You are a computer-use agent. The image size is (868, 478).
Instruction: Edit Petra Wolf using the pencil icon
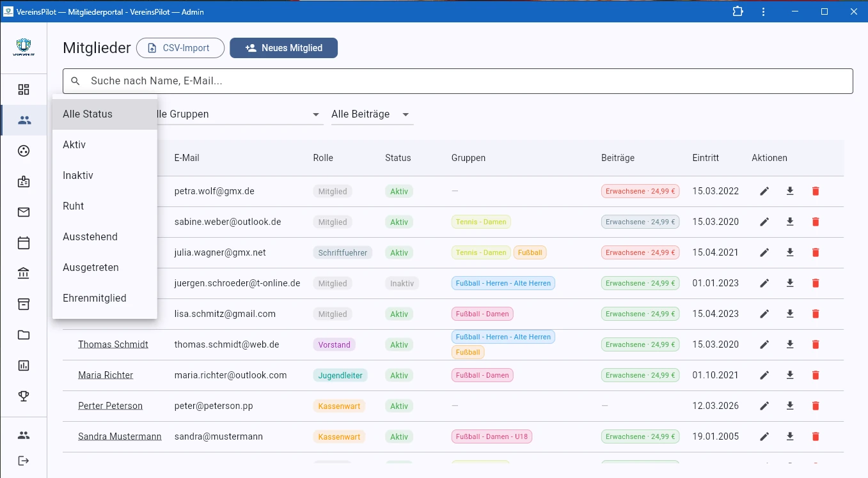[764, 190]
